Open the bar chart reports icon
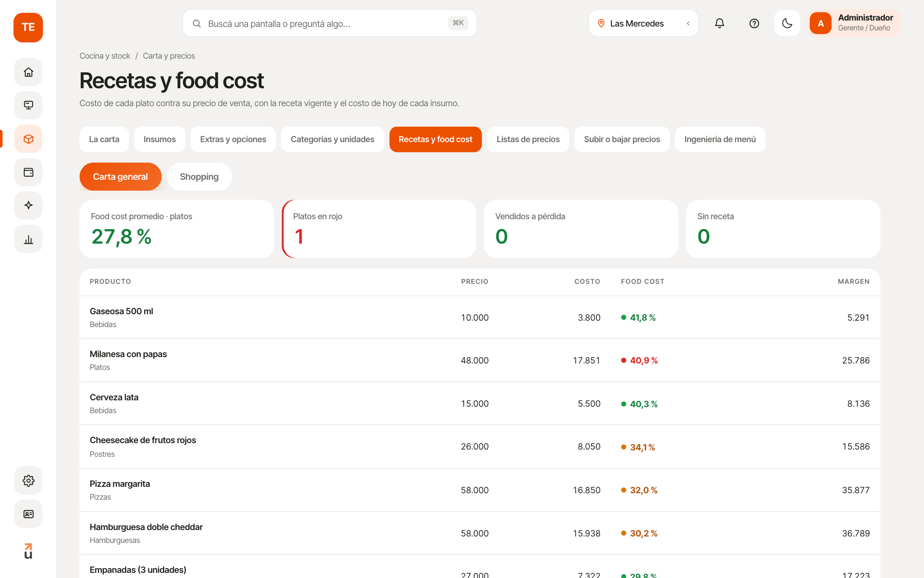The width and height of the screenshot is (924, 578). [28, 239]
